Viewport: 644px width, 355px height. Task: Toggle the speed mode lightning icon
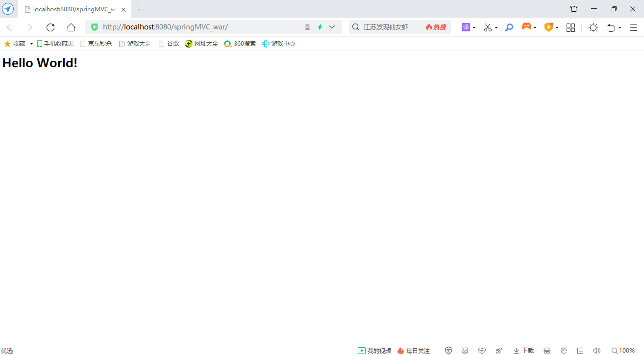320,27
